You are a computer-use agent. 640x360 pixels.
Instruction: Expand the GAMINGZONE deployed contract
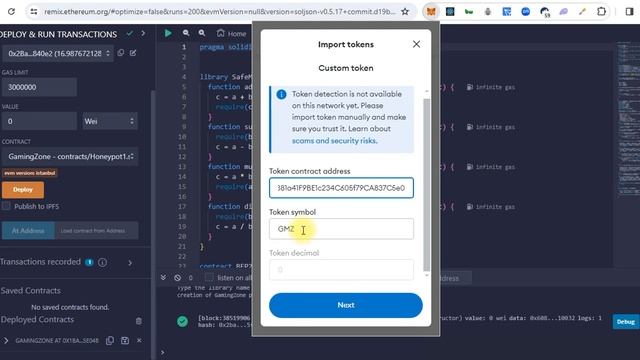(6, 340)
